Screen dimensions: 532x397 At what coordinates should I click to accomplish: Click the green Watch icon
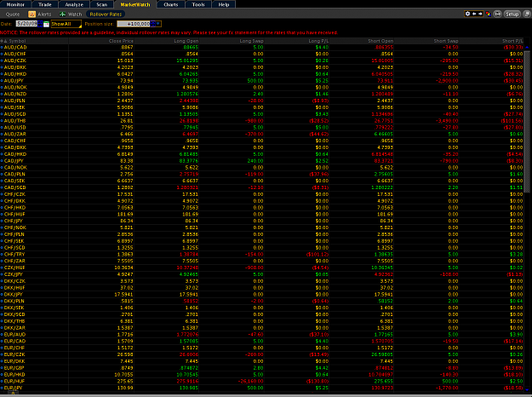pyautogui.click(x=62, y=14)
